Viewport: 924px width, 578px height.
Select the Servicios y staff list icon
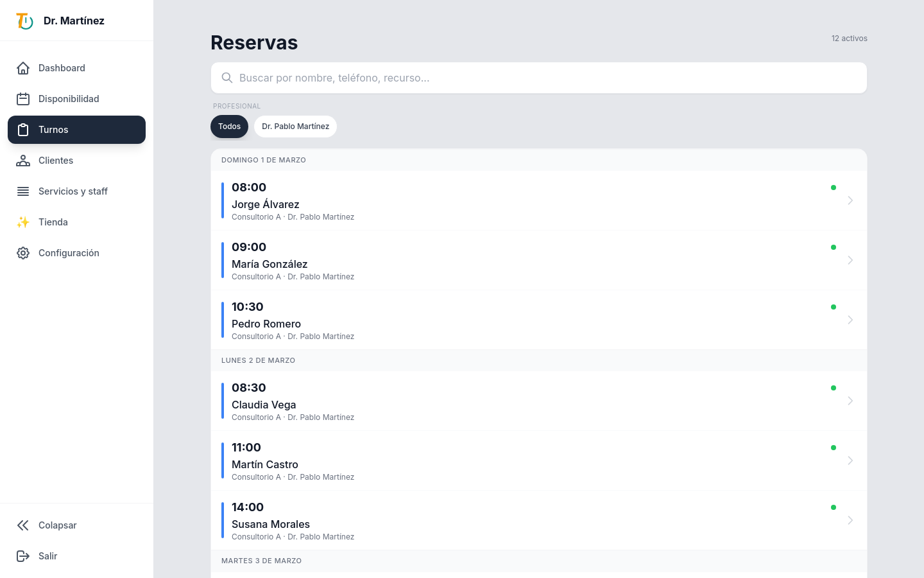[x=23, y=191]
